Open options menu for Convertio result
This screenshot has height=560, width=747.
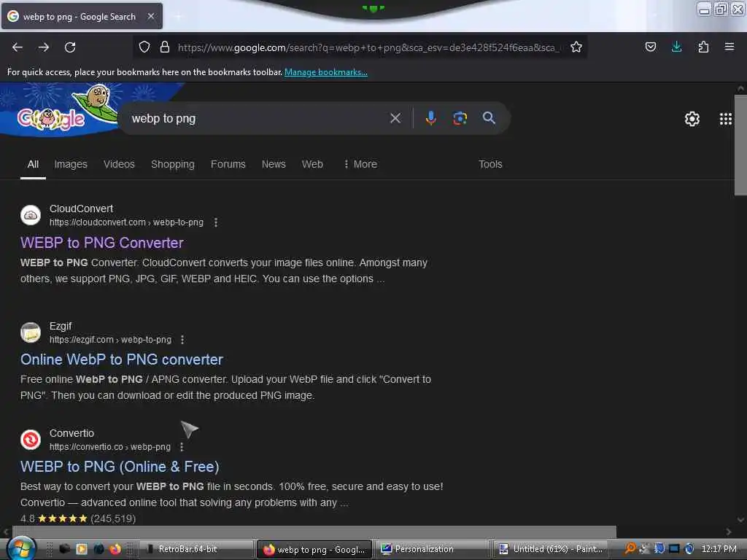click(x=182, y=447)
